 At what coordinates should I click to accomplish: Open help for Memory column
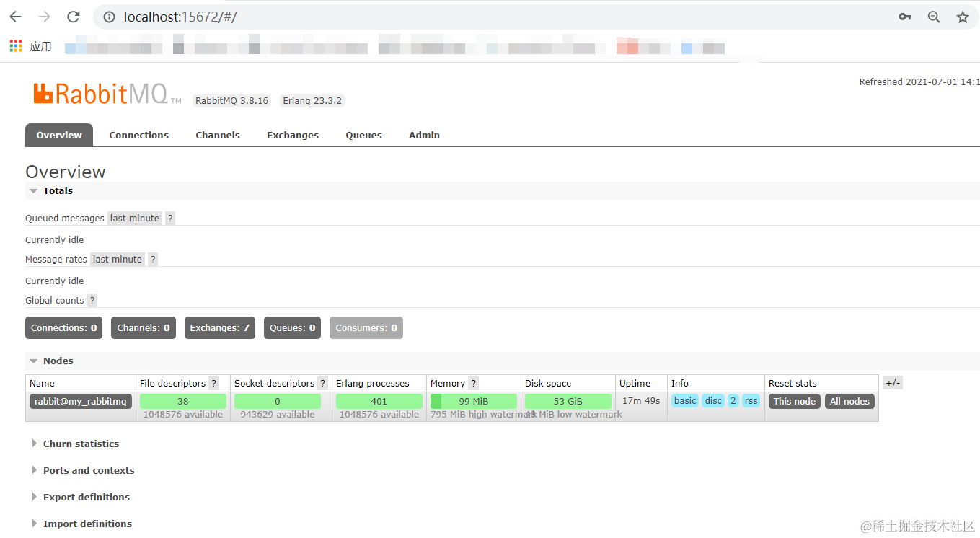tap(473, 383)
